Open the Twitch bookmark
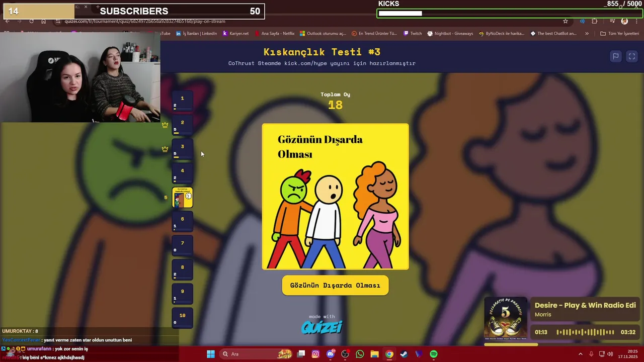The image size is (644, 362). pos(413,34)
